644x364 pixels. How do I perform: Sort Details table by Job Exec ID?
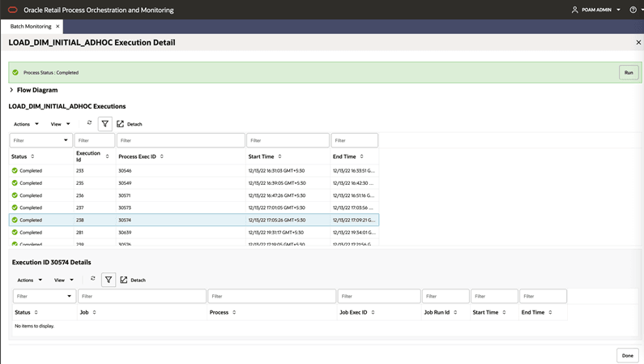(373, 313)
